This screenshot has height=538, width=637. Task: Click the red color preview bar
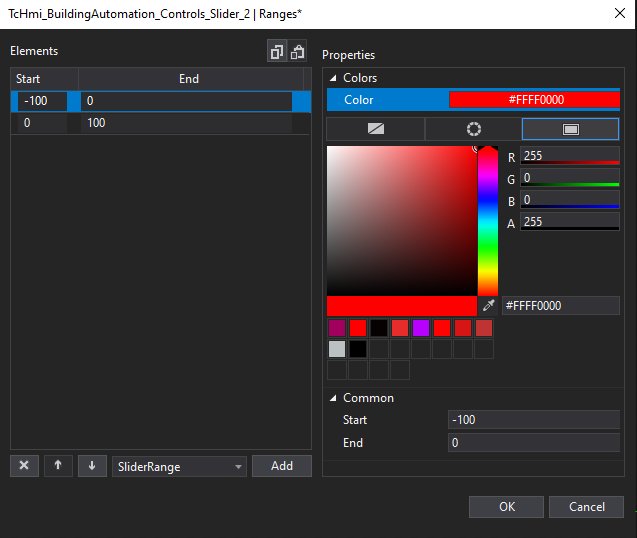pyautogui.click(x=402, y=306)
